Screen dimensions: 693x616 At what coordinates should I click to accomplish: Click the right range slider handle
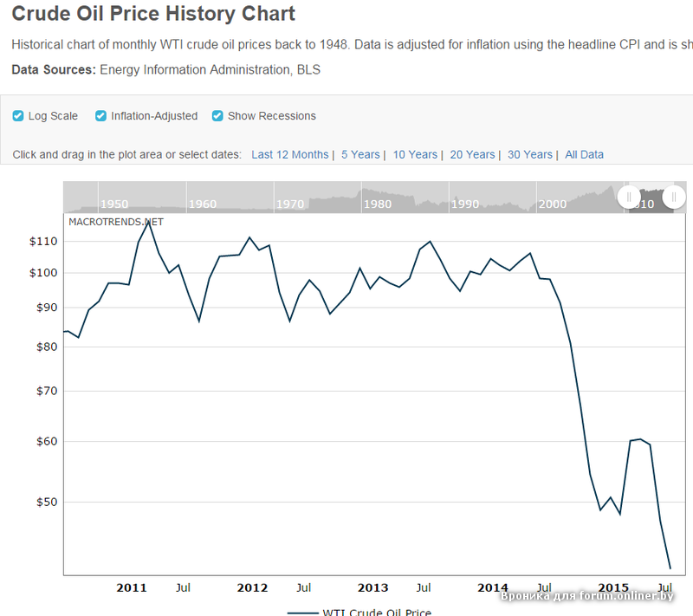pos(674,197)
